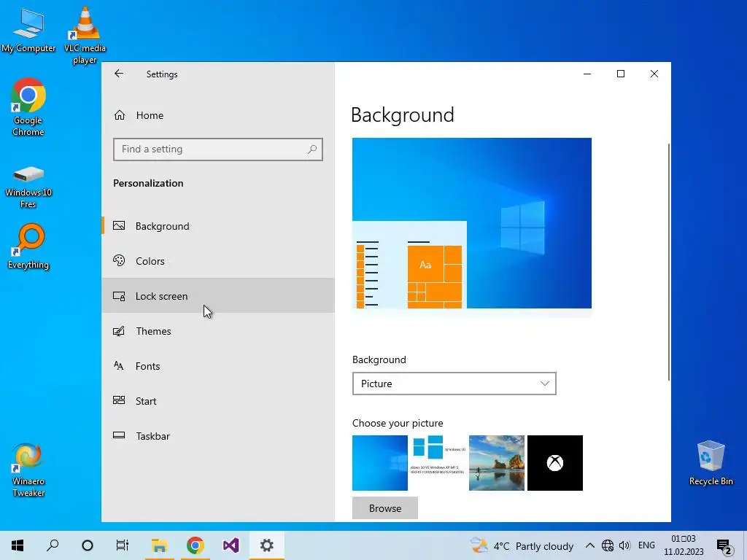Select the Winaero Tweaker desktop shortcut

[28, 470]
